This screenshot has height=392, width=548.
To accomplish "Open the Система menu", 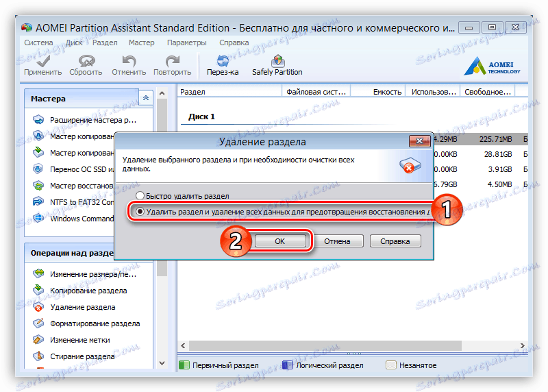I will pos(38,42).
